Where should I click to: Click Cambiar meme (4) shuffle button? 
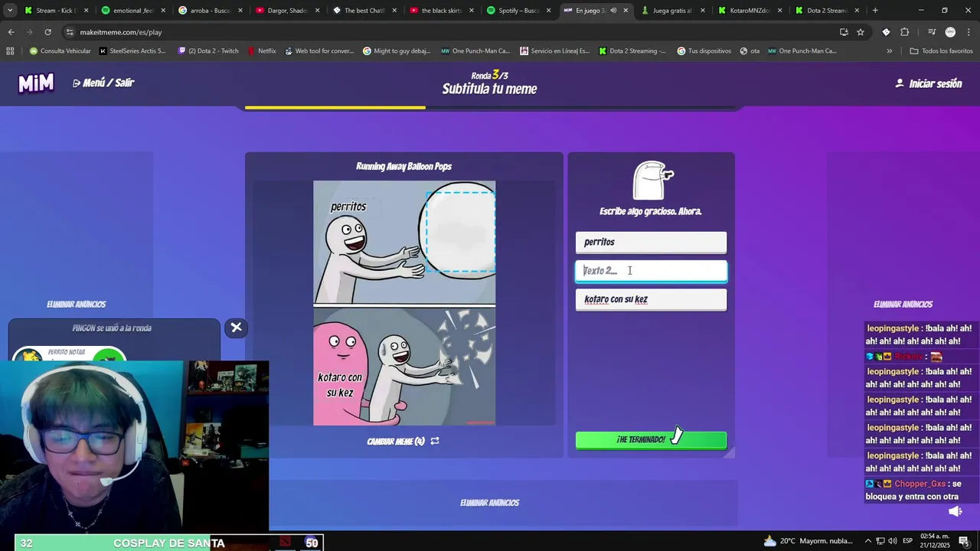[x=403, y=441]
